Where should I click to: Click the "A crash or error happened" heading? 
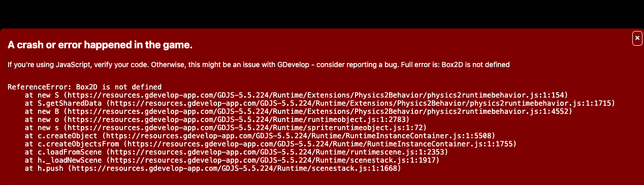100,45
